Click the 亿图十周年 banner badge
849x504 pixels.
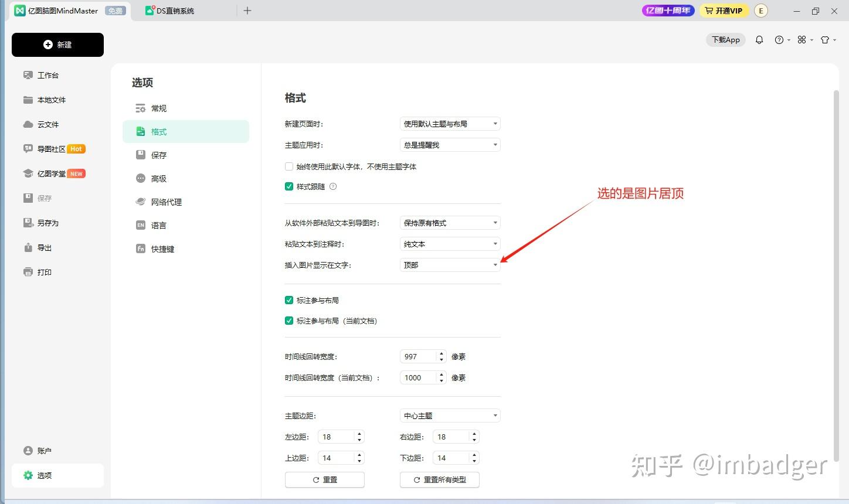668,11
